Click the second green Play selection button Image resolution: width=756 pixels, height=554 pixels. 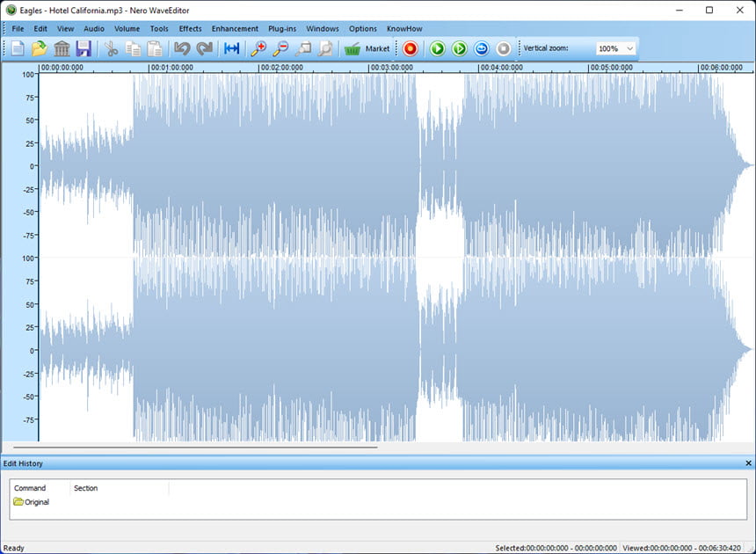[460, 48]
